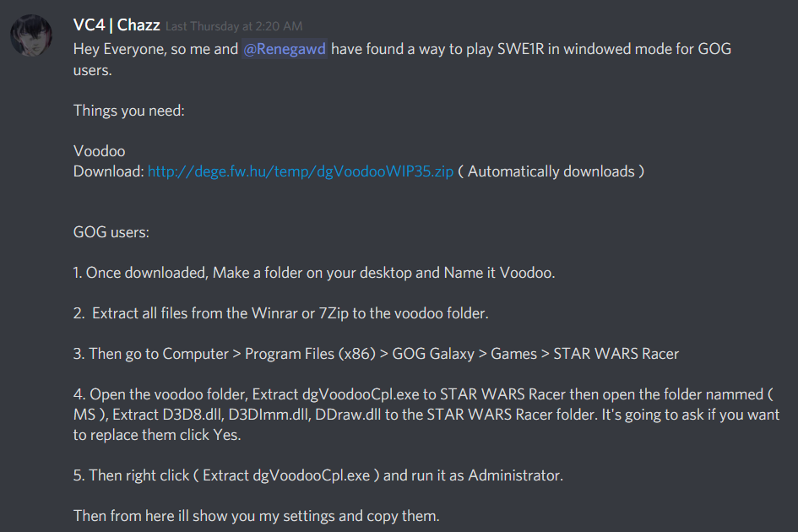Click the @Renegawd mention
798x532 pixels.
coord(285,49)
